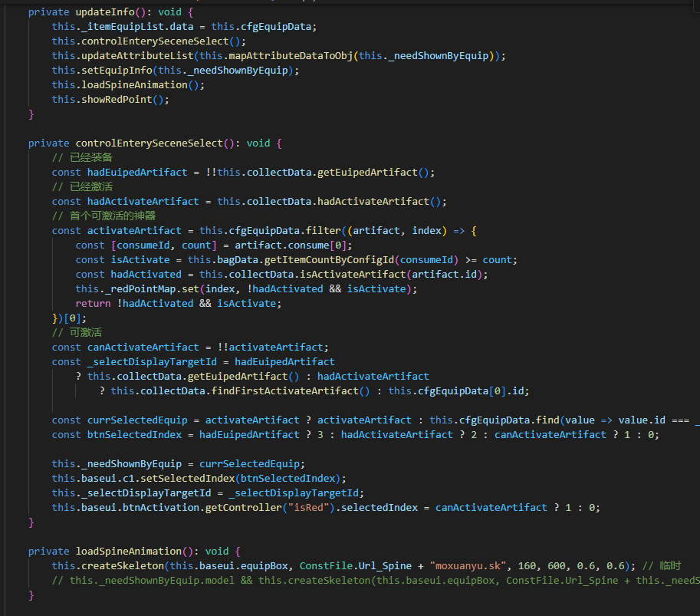Click this._needShownByEquip assignment line
The width and height of the screenshot is (700, 616).
pyautogui.click(x=178, y=464)
